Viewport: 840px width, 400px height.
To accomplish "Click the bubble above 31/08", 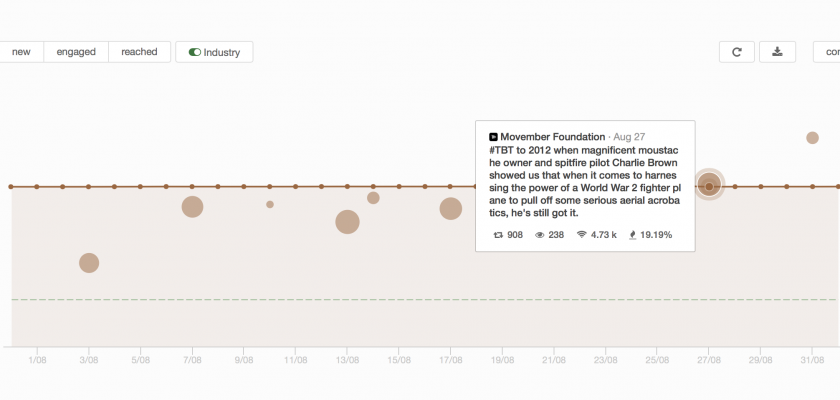I will point(812,138).
